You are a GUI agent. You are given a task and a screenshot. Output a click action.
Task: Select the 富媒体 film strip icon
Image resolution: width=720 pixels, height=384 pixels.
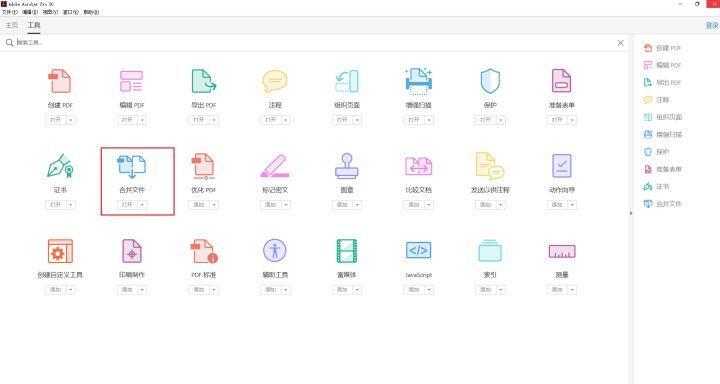[347, 251]
